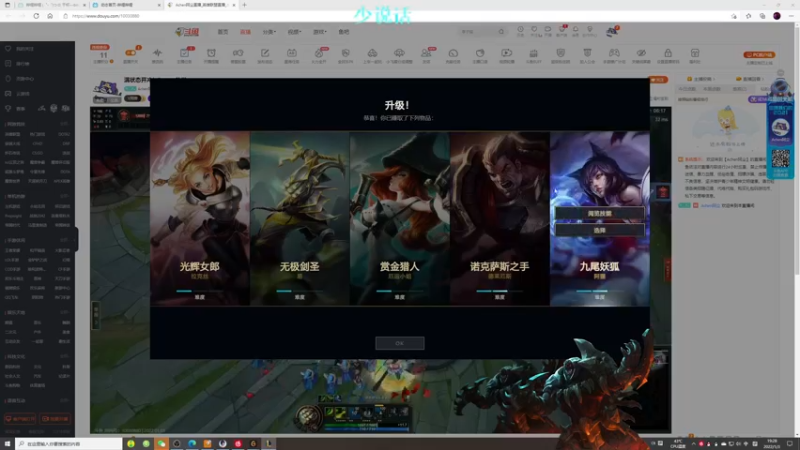
Task: Open a new browser tab with plus button
Action: [x=244, y=5]
